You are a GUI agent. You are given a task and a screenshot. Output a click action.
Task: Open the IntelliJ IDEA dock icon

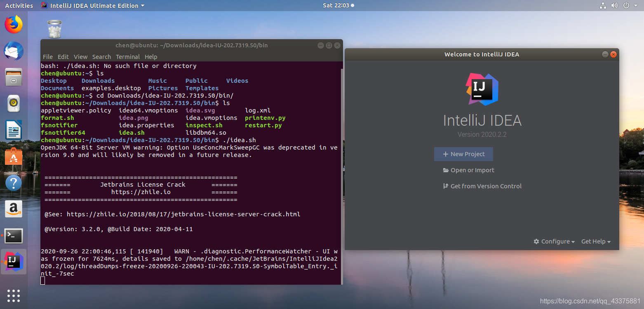(x=14, y=262)
